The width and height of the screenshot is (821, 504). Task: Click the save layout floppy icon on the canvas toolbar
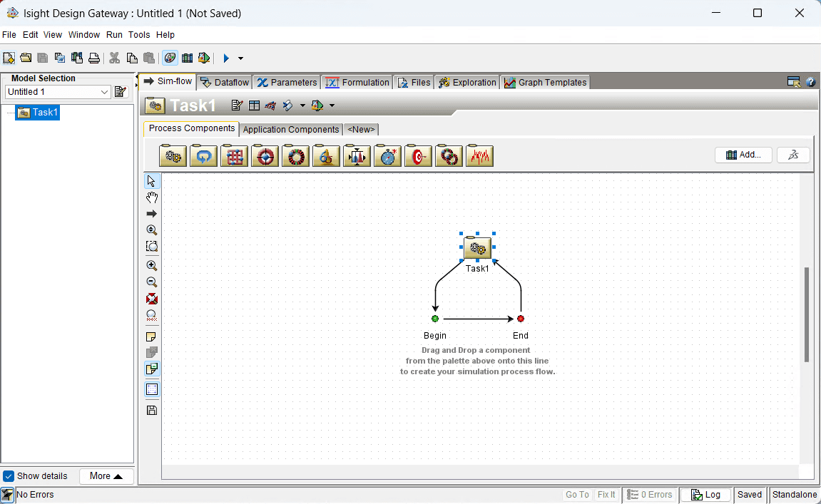click(152, 411)
